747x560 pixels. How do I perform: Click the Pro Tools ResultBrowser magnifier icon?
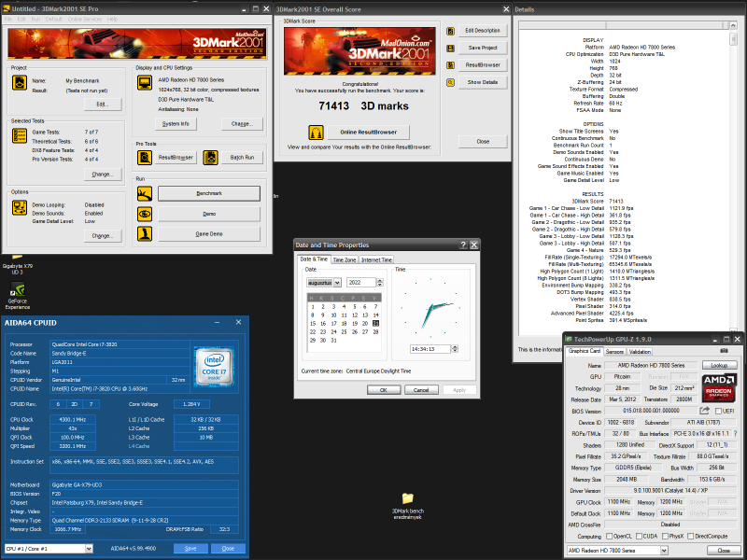tap(145, 157)
